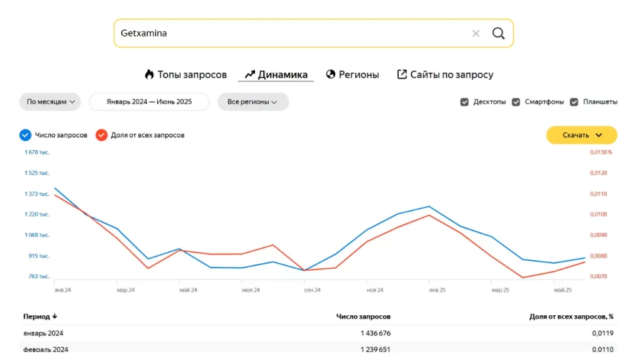Click the 0,0119 share cell
644x358 pixels.
(x=602, y=334)
